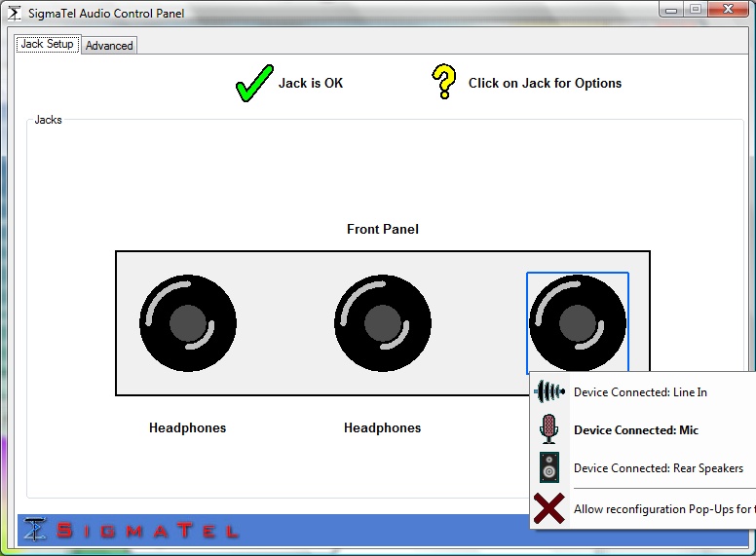
Task: Close the SigmaTel Audio Control Panel window
Action: tap(728, 10)
